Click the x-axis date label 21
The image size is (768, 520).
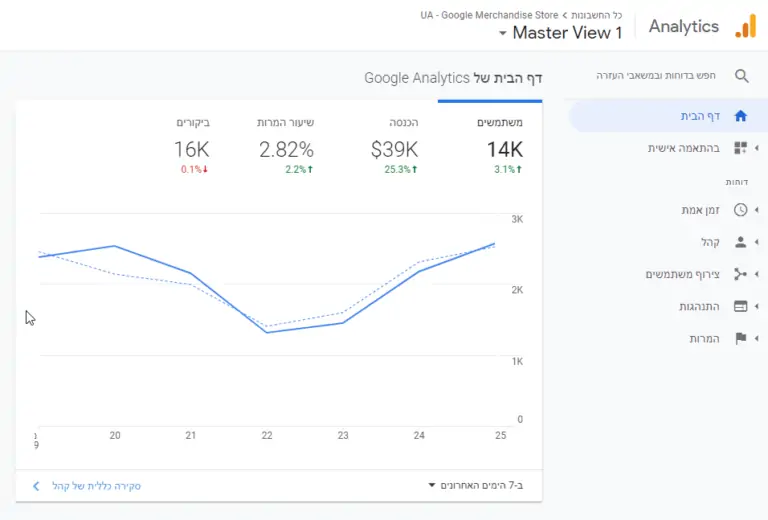click(191, 435)
